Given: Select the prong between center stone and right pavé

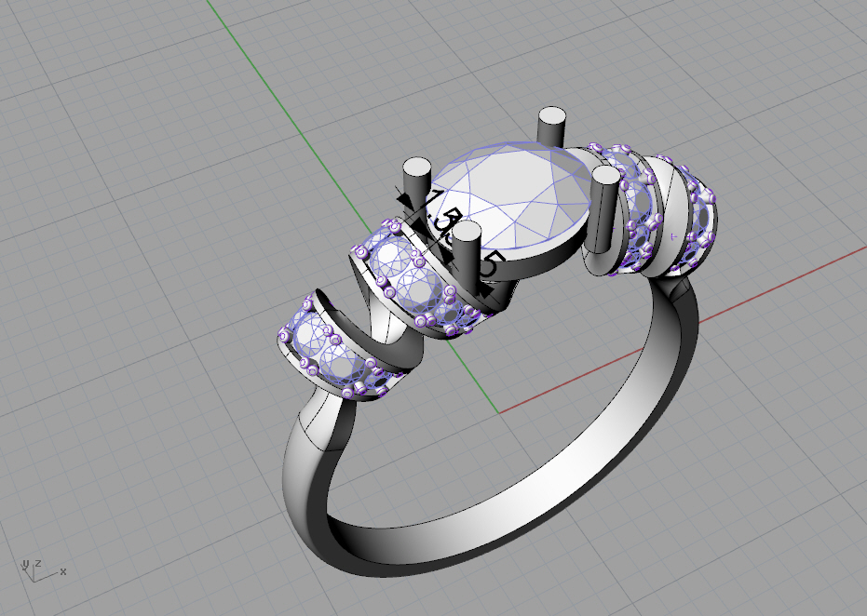Looking at the screenshot, I should coord(603,208).
